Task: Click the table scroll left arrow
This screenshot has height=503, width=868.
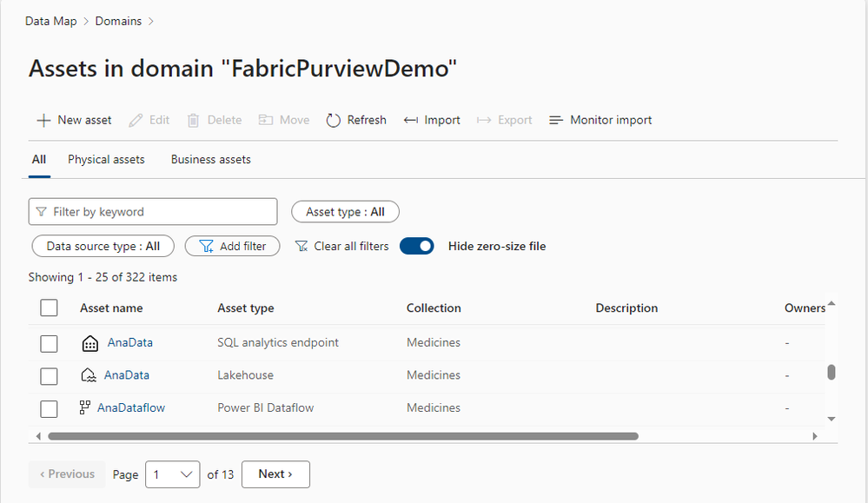Action: pyautogui.click(x=38, y=436)
